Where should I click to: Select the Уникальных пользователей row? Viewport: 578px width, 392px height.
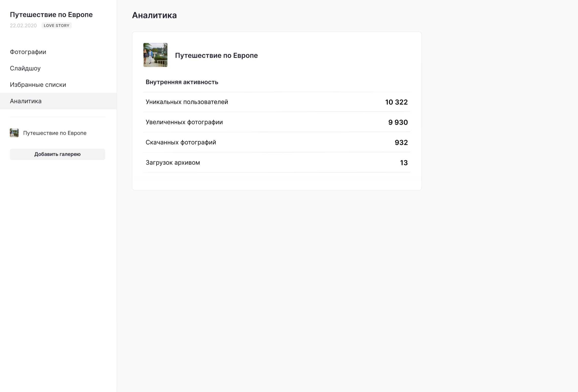pos(277,102)
